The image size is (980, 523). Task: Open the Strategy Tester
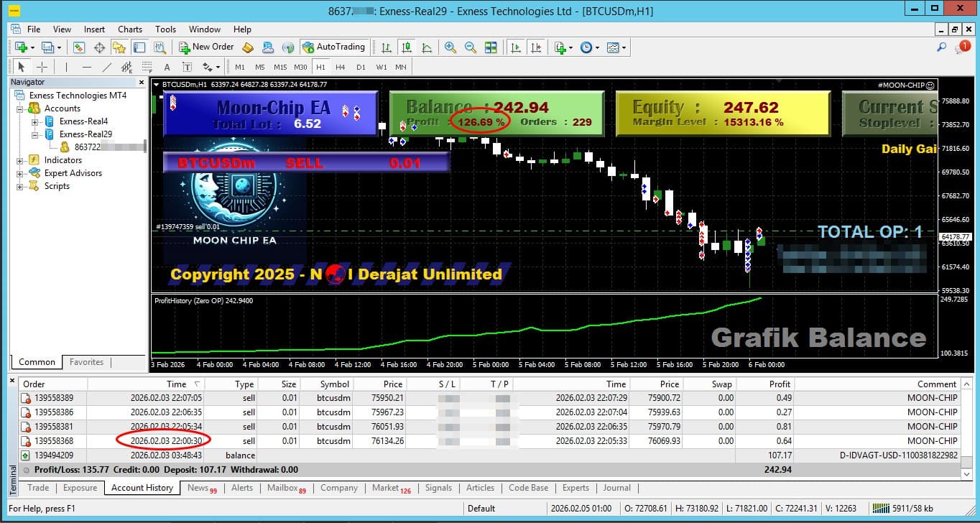pyautogui.click(x=160, y=47)
